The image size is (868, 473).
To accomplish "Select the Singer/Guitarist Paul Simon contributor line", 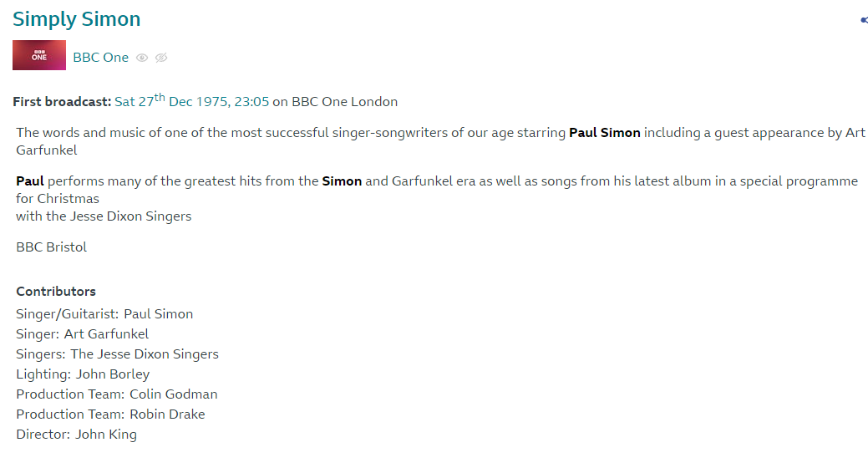I will pyautogui.click(x=104, y=314).
